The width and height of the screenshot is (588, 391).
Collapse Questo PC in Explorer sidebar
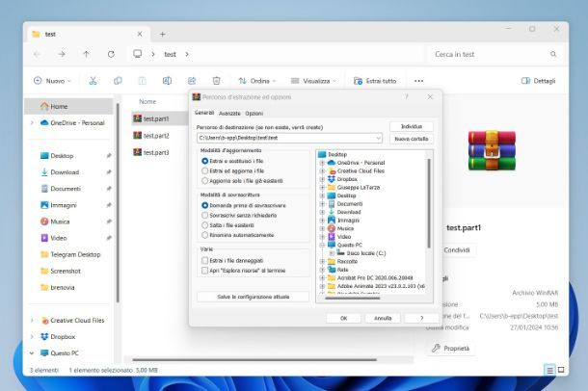[x=32, y=353]
